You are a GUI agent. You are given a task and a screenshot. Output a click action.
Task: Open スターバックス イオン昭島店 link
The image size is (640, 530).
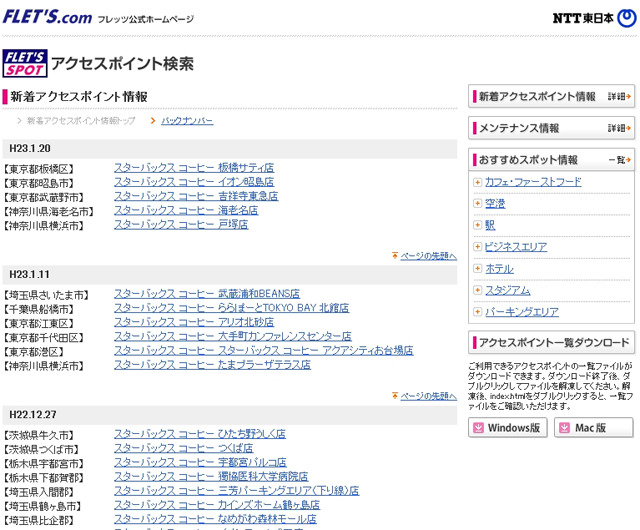194,182
